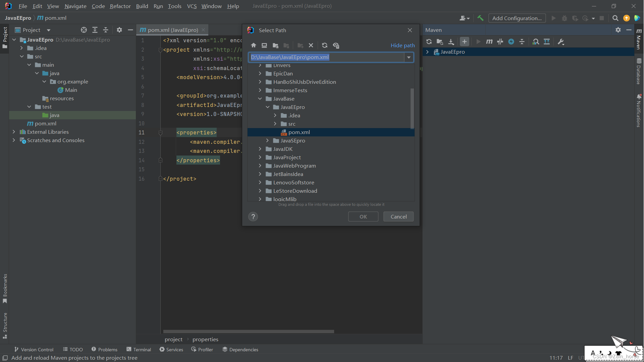644x362 pixels.
Task: Expand JavaSEpro folder in path tree
Action: pos(267,140)
